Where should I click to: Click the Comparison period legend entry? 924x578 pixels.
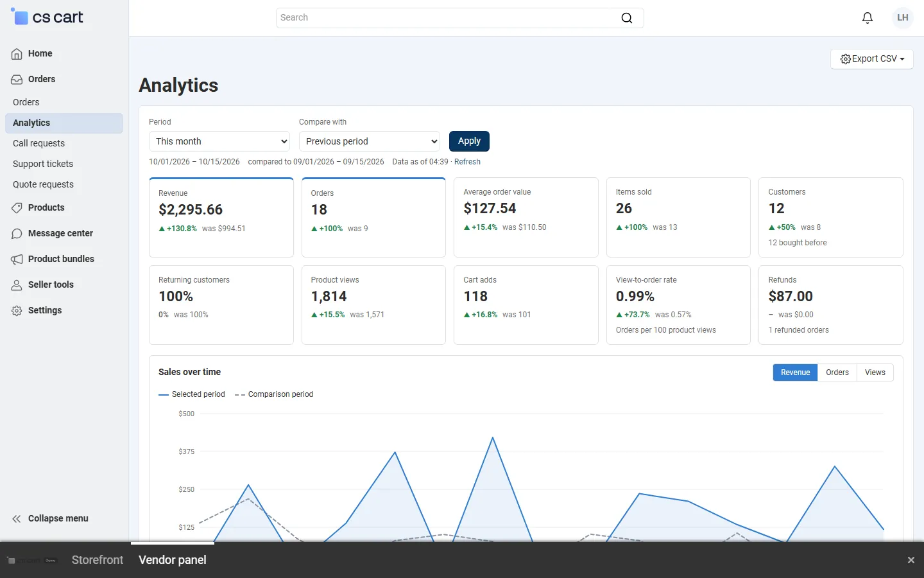(x=274, y=394)
